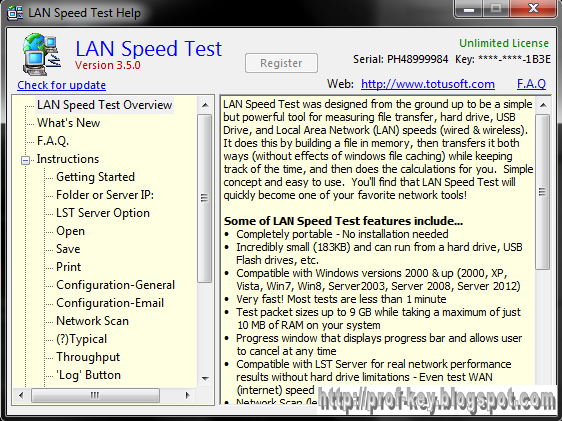Image resolution: width=562 pixels, height=421 pixels.
Task: Click tree panel horizontal scrollbar thumb
Action: coord(95,395)
